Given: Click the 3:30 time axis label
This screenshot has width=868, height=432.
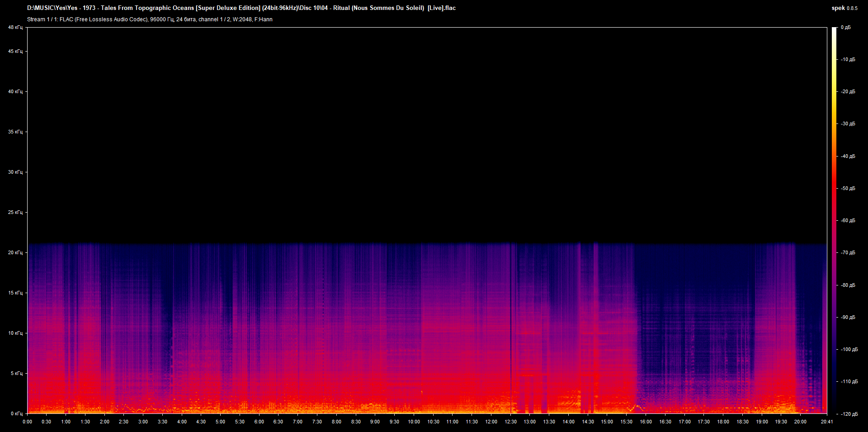Looking at the screenshot, I should tap(162, 422).
